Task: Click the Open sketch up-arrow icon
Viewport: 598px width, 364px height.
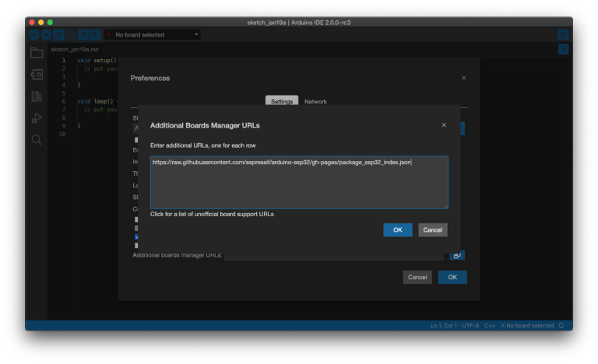Action: coord(83,35)
